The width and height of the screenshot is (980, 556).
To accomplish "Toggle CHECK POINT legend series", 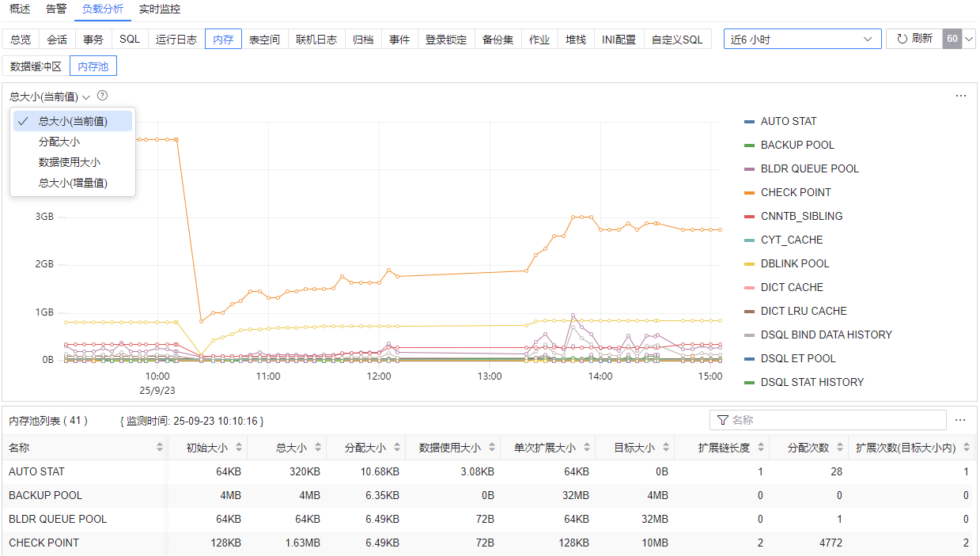I will click(788, 192).
